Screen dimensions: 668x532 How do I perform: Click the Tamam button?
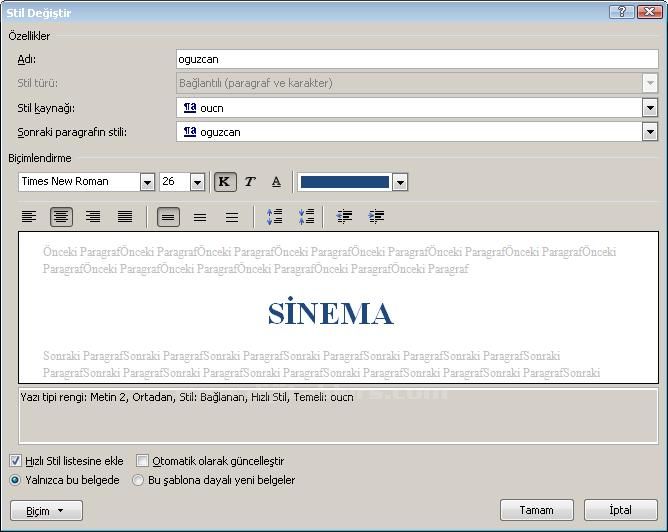(536, 510)
